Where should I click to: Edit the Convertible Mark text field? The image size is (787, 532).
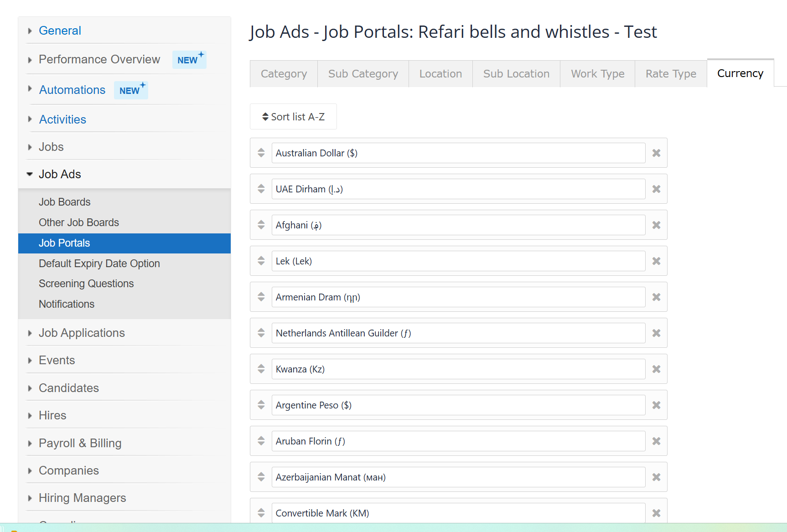coord(458,513)
